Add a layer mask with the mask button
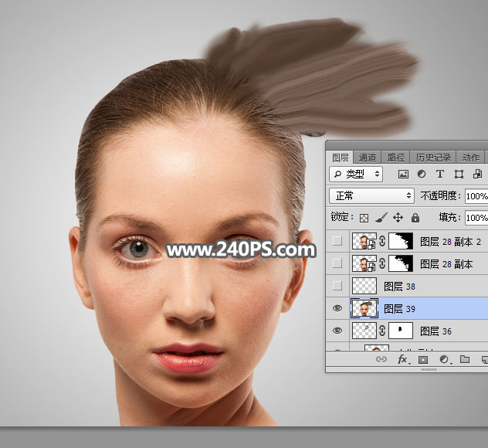Viewport: 488px width, 448px height. tap(423, 359)
